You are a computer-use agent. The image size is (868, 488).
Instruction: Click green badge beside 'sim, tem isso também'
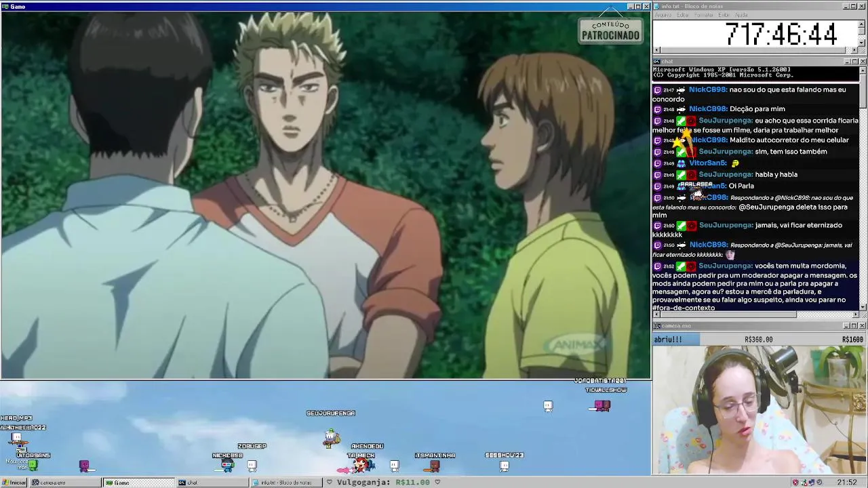681,152
